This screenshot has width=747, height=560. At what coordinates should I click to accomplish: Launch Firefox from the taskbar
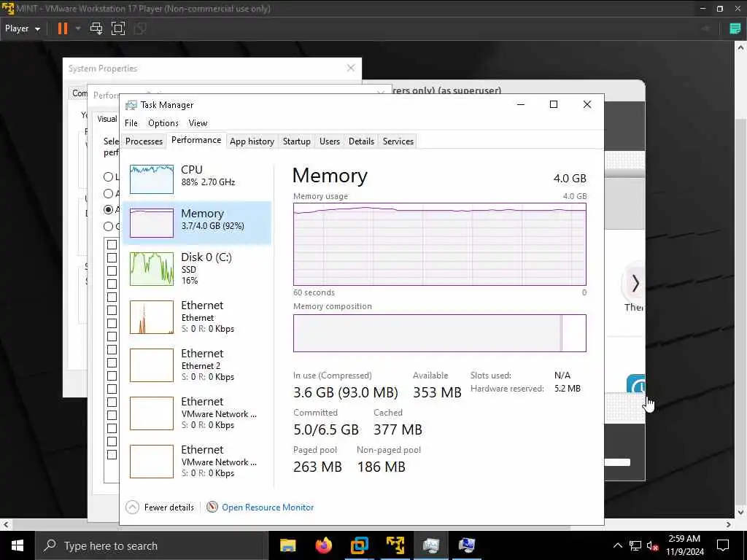click(x=323, y=545)
